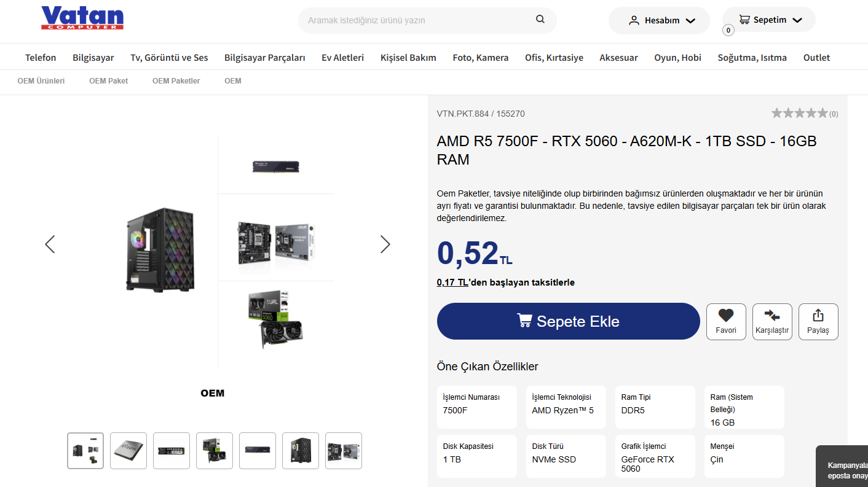Expand the Hesabım account dropdown chevron
868x487 pixels.
690,21
